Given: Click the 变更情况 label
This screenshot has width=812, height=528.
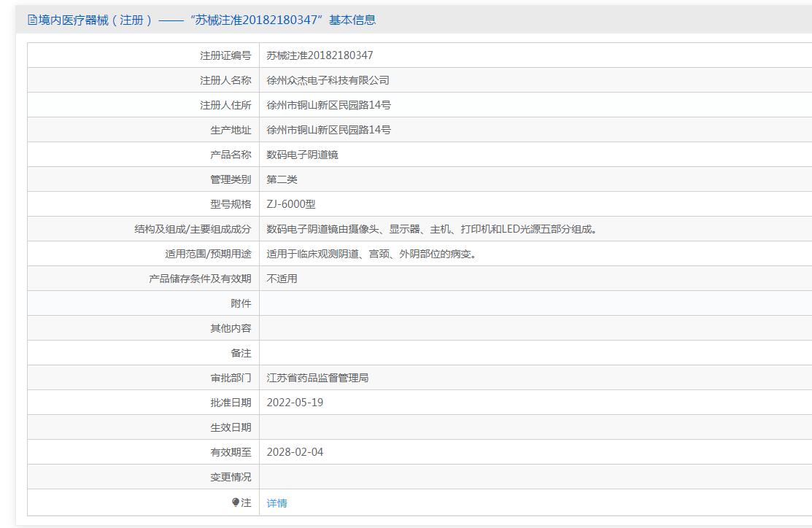Looking at the screenshot, I should pos(231,477).
